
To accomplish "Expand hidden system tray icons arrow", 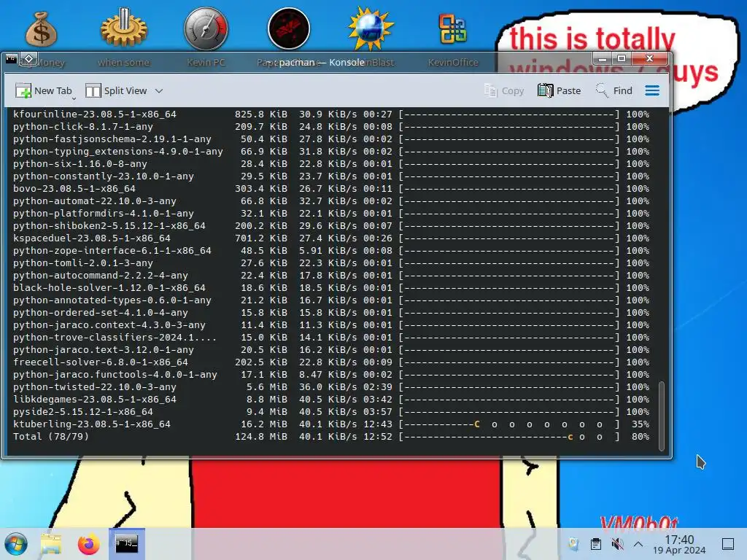I will pos(638,544).
